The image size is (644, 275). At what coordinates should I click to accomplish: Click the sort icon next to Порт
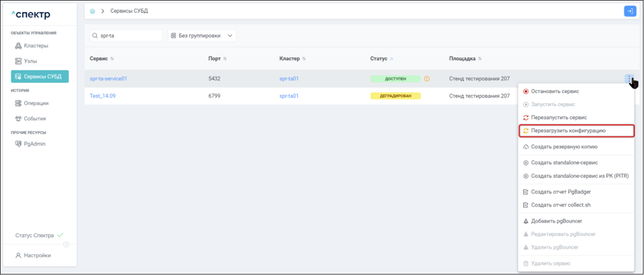225,58
